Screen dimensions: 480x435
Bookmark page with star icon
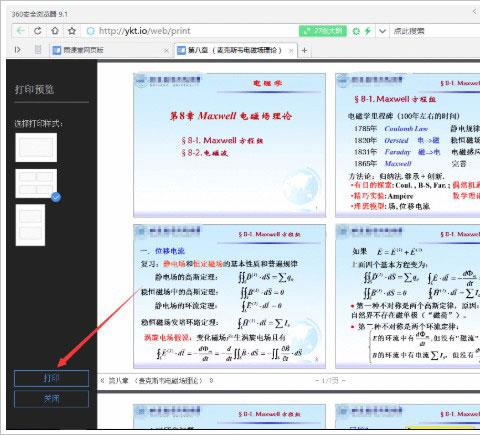tap(72, 31)
